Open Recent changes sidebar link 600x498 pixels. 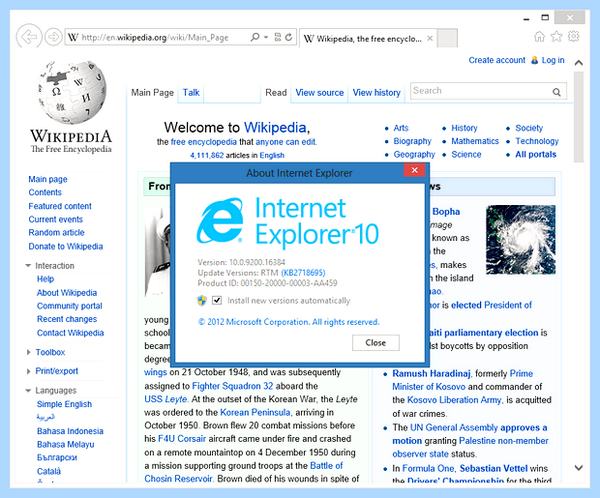tap(67, 319)
